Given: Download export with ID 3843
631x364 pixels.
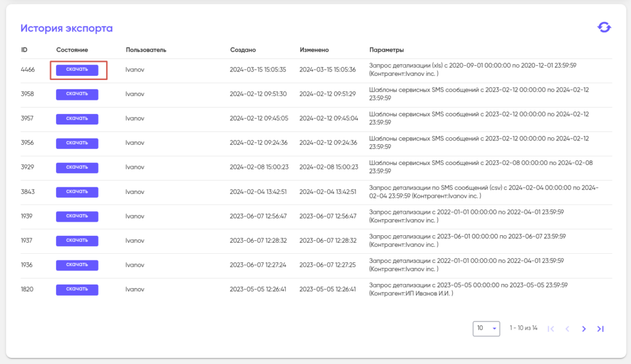Looking at the screenshot, I should click(x=77, y=192).
